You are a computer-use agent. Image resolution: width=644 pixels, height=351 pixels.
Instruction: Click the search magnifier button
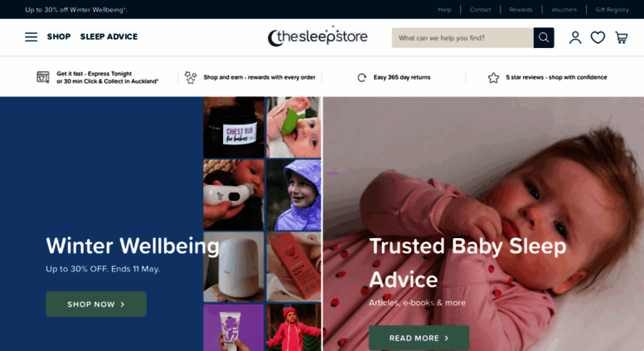[544, 38]
